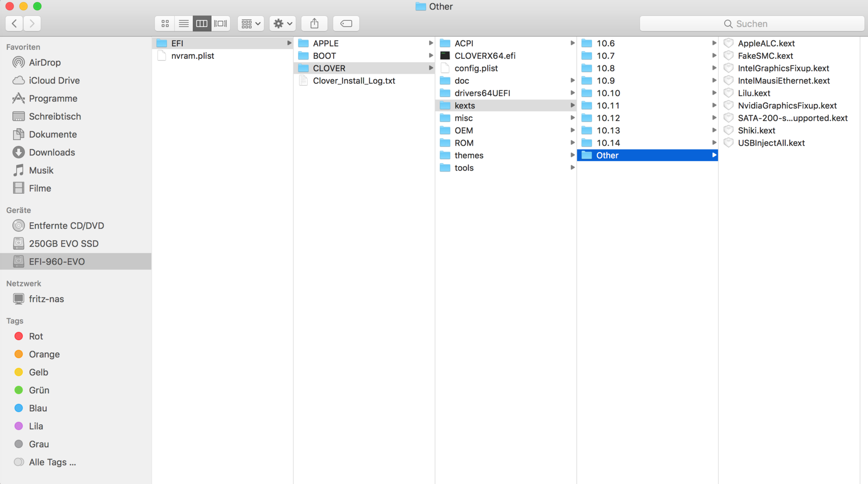This screenshot has height=484, width=868.
Task: Select AppleALC.kext
Action: click(789, 43)
